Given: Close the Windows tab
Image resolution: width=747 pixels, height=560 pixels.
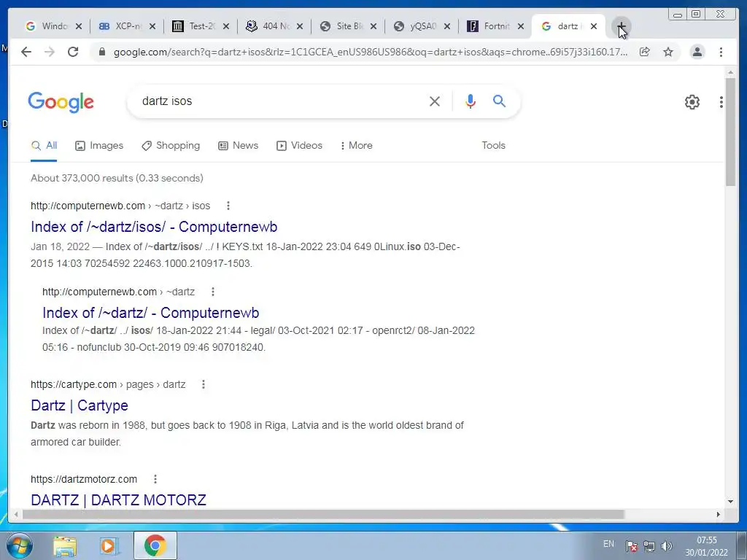Looking at the screenshot, I should [x=79, y=26].
